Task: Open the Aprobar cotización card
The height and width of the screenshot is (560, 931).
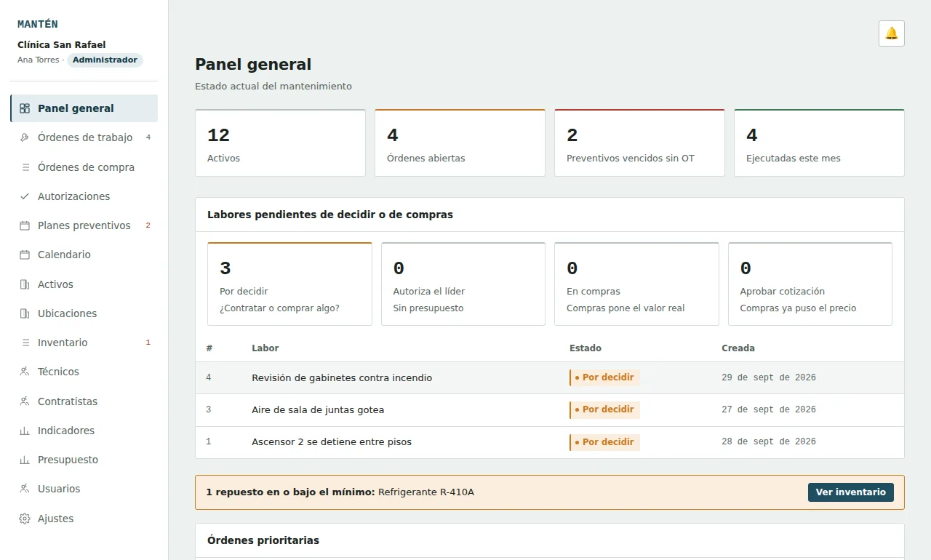Action: tap(810, 284)
